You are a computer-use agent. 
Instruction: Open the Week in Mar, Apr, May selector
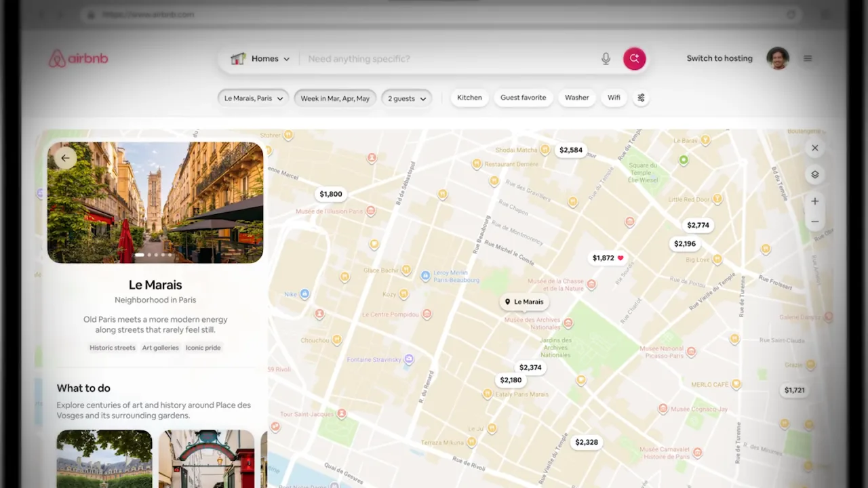335,98
